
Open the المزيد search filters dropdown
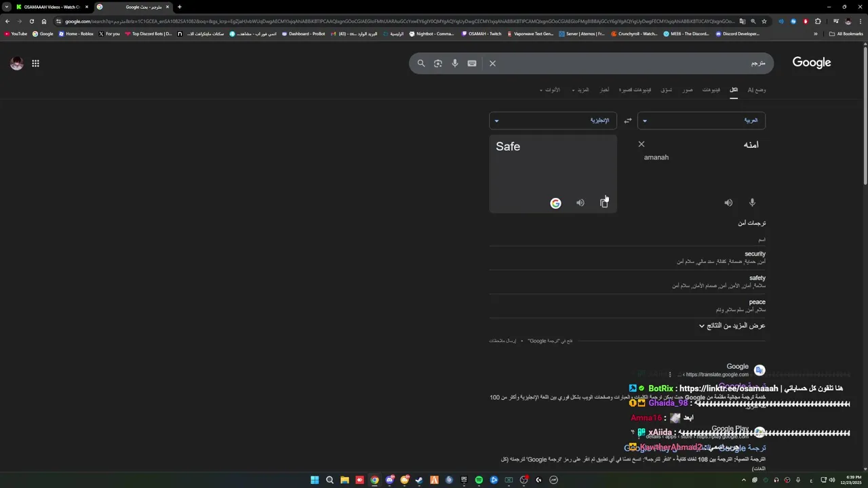tap(580, 89)
